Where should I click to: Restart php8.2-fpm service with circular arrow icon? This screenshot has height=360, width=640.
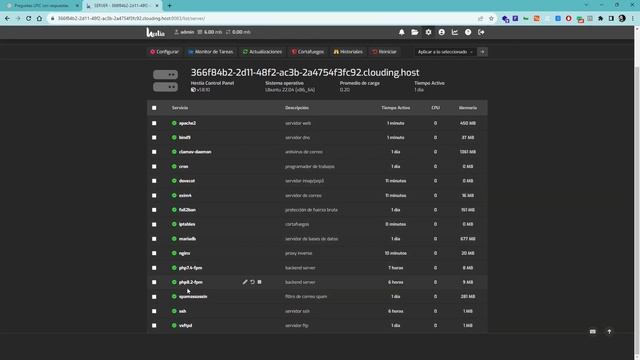click(x=252, y=282)
